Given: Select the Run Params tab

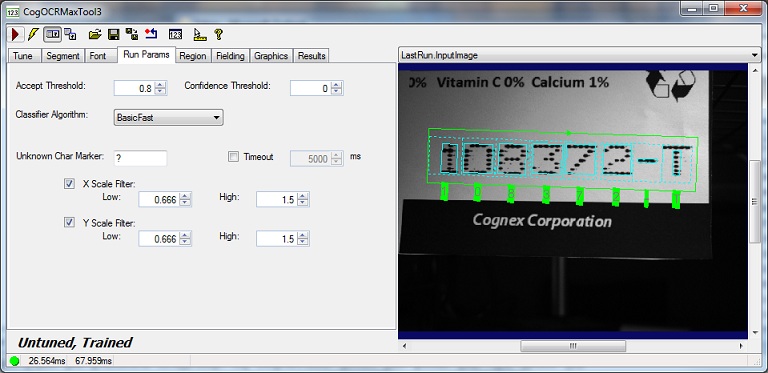Looking at the screenshot, I should tap(146, 54).
